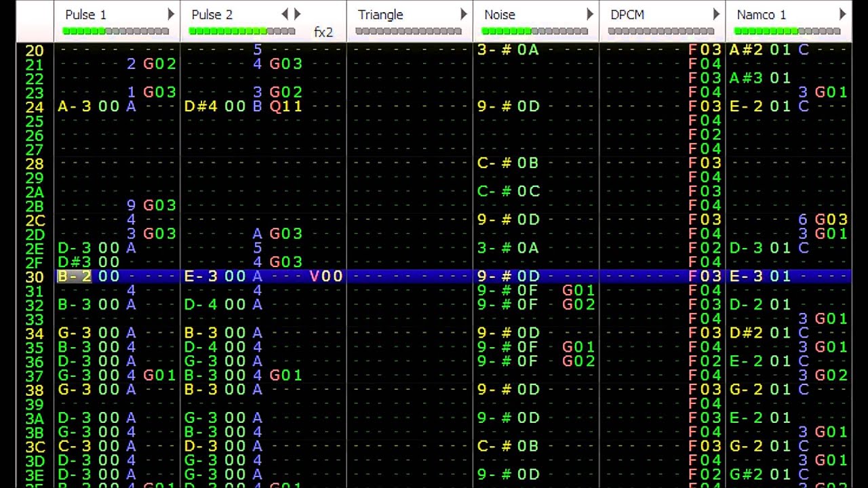Select G01 effect in Pulse 1 row 37
The image size is (868, 488).
tap(159, 375)
